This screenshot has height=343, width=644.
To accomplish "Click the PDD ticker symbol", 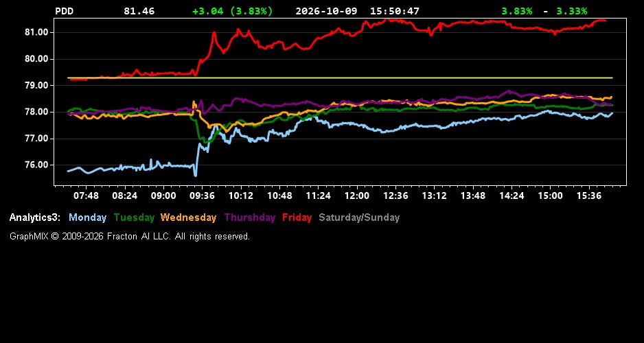I will point(64,12).
